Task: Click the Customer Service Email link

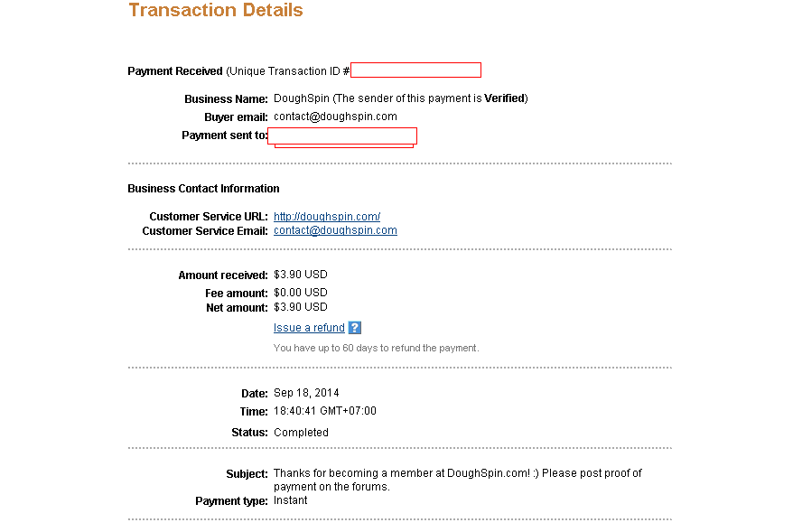Action: click(335, 230)
